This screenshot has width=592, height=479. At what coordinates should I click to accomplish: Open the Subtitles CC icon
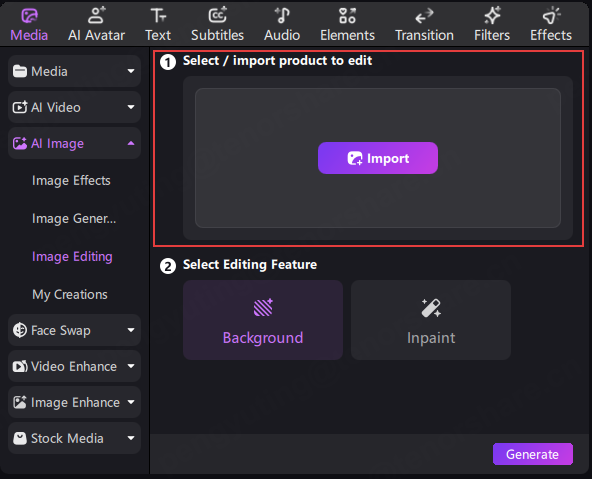217,15
